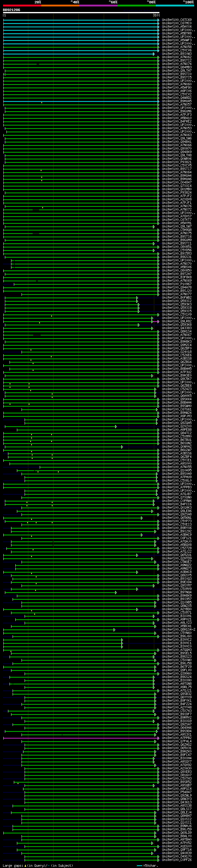This screenshot has height=868, width=197.
Task: Click the short green bar for UniRef100_Q2V2X0
Action: click(x=61, y=426)
